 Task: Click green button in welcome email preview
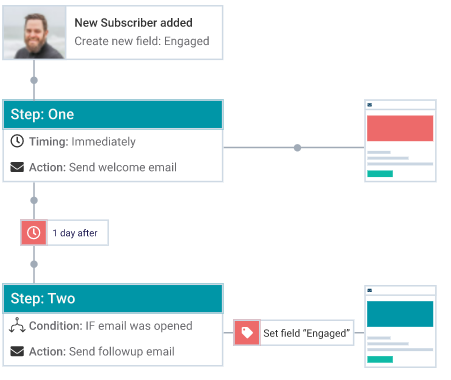pos(380,174)
